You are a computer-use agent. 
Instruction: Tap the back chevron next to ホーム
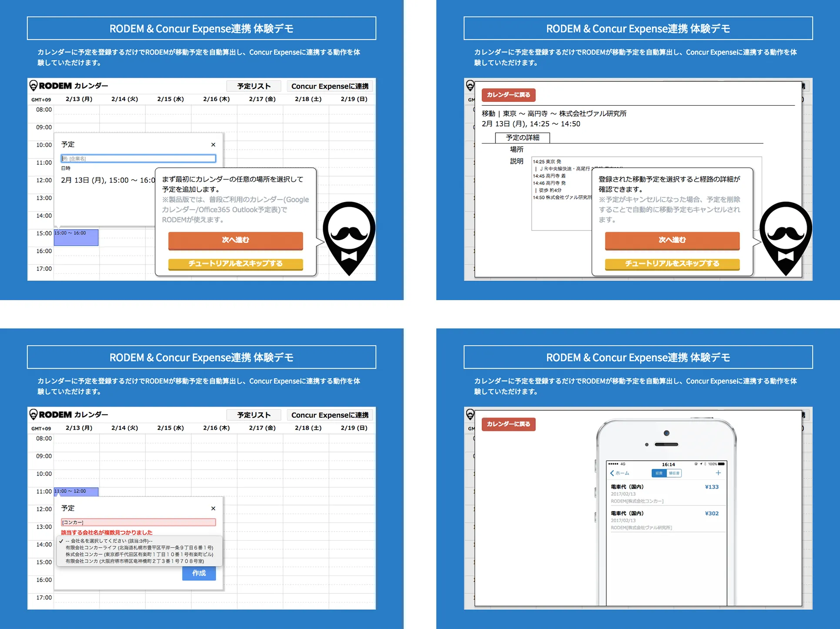tap(612, 473)
